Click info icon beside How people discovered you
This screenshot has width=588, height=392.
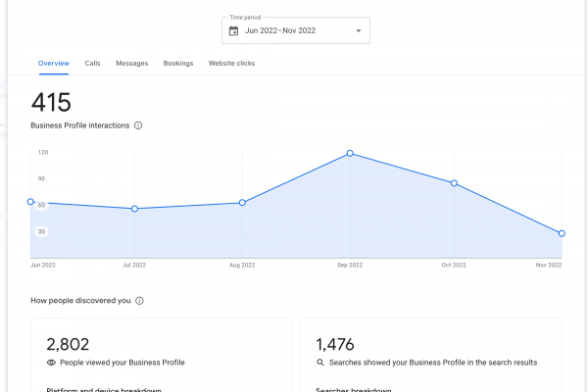click(x=139, y=301)
